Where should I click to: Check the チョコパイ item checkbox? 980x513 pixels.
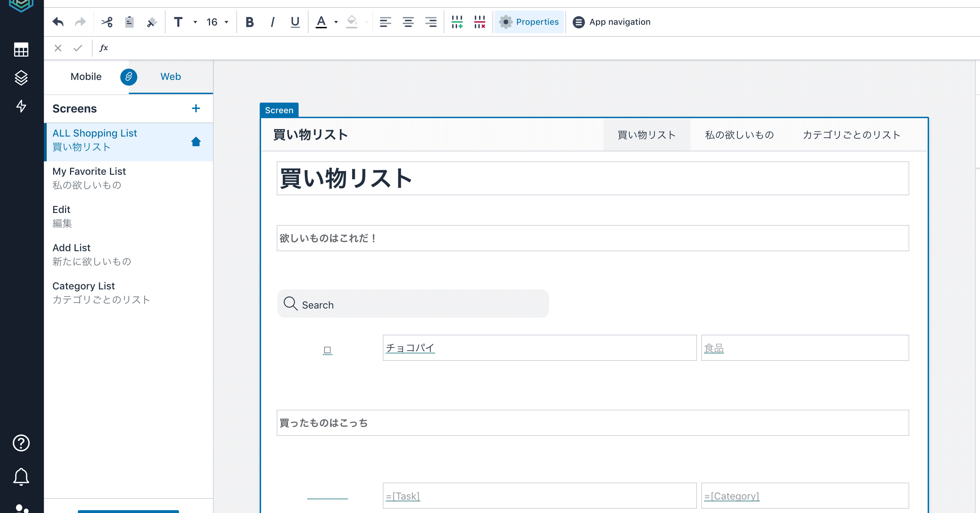(327, 350)
